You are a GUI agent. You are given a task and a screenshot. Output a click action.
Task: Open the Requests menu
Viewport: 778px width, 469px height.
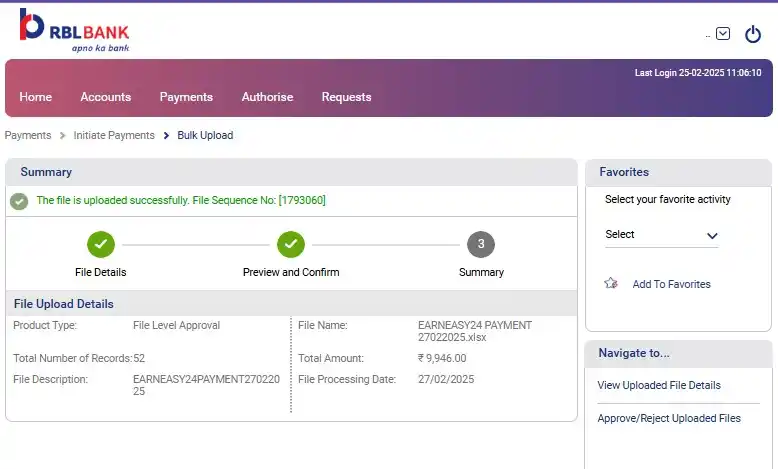click(x=346, y=97)
